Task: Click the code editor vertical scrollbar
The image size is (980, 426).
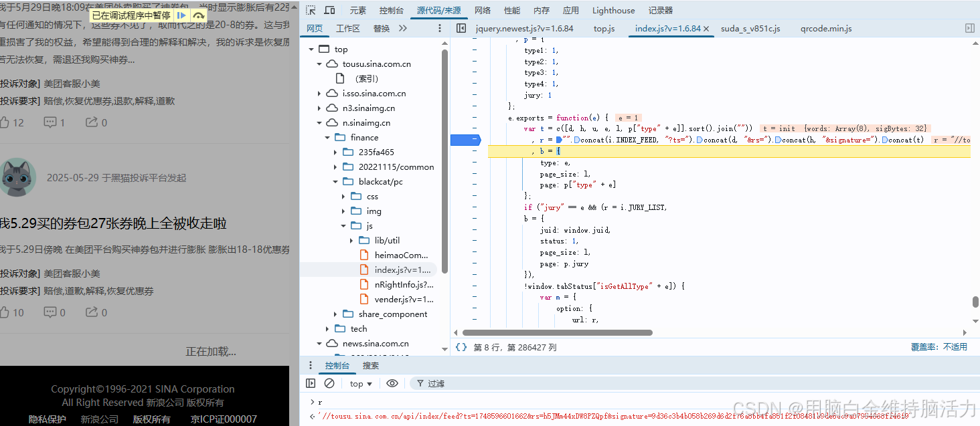Action: [x=976, y=302]
